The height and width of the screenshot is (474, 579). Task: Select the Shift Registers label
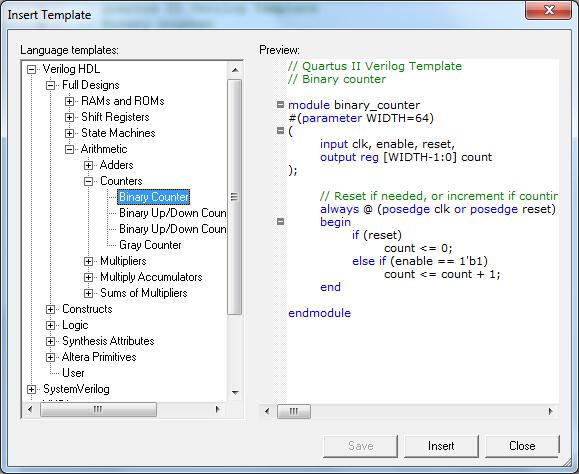click(x=115, y=117)
